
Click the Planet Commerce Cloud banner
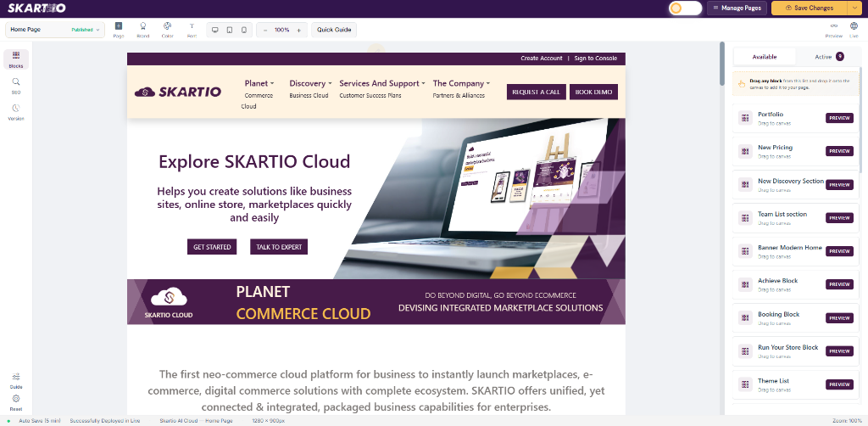376,302
